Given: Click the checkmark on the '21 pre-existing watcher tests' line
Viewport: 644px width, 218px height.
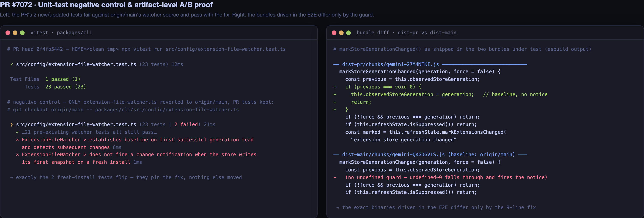Looking at the screenshot, I should (17, 132).
